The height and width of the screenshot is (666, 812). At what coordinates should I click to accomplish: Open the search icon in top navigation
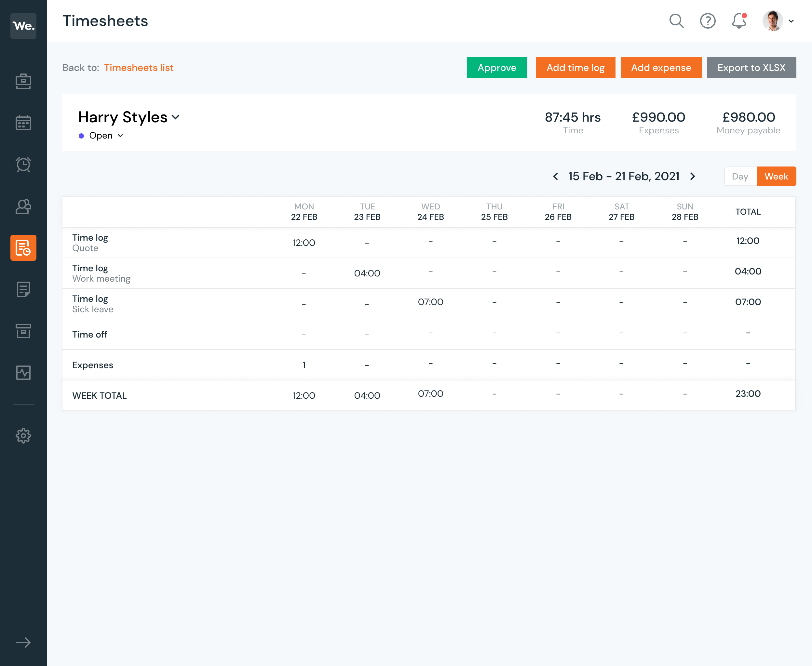tap(676, 21)
